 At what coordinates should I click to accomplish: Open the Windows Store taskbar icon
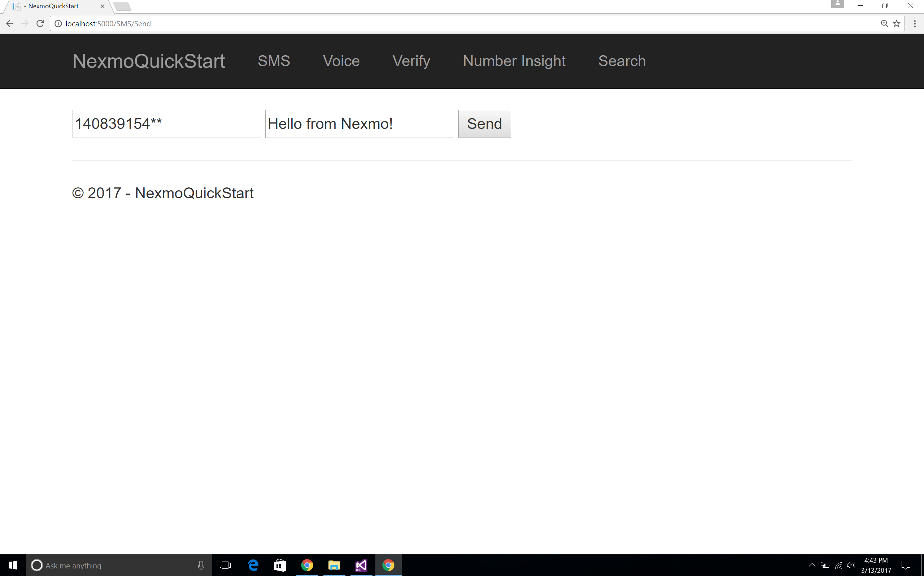tap(280, 565)
